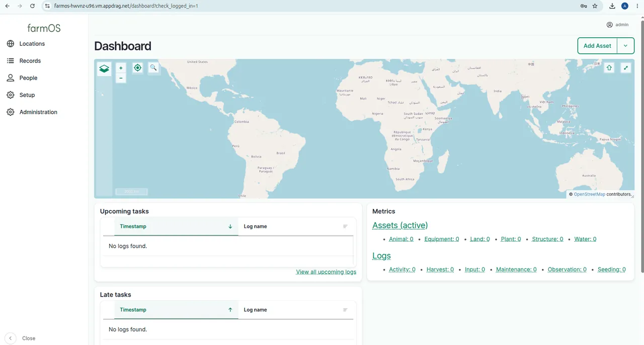
Task: Click the Harvest: 0 log link
Action: point(440,269)
